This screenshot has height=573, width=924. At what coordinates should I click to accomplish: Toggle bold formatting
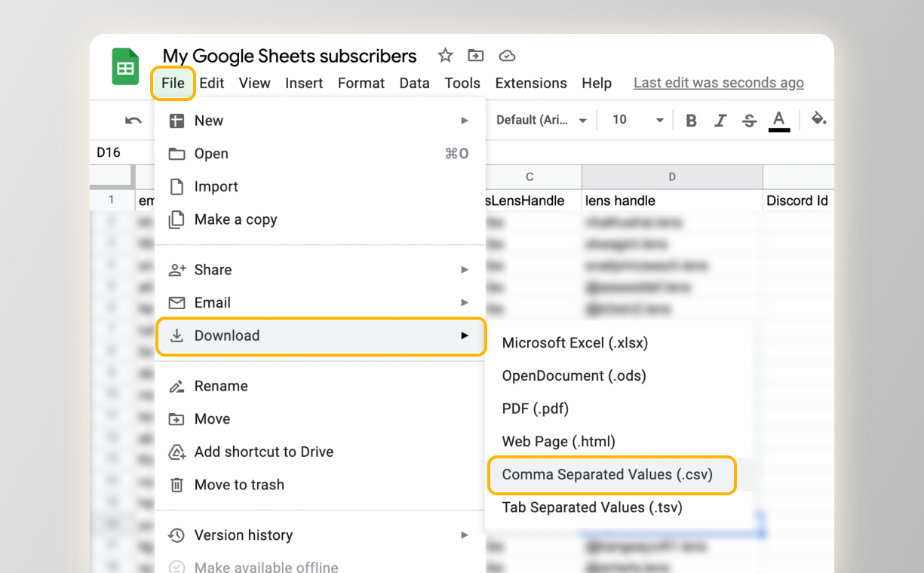point(691,121)
